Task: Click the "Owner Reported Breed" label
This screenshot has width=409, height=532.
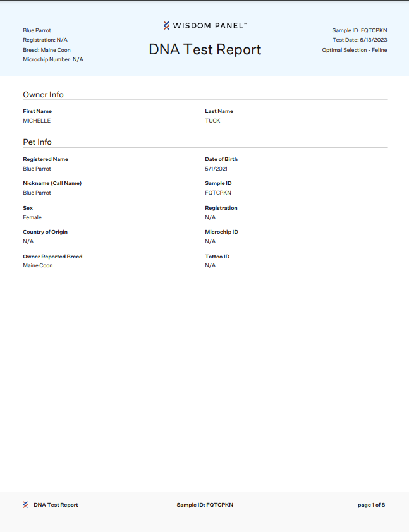Action: pos(52,257)
